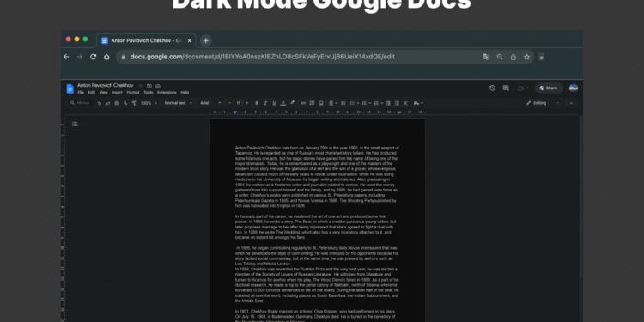Undo the last action in toolbar
The height and width of the screenshot is (322, 644).
[x=100, y=103]
